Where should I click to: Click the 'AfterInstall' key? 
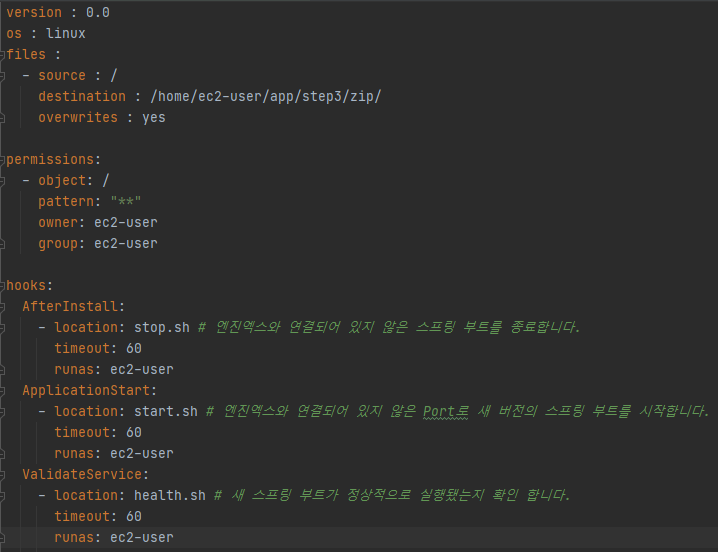click(70, 306)
